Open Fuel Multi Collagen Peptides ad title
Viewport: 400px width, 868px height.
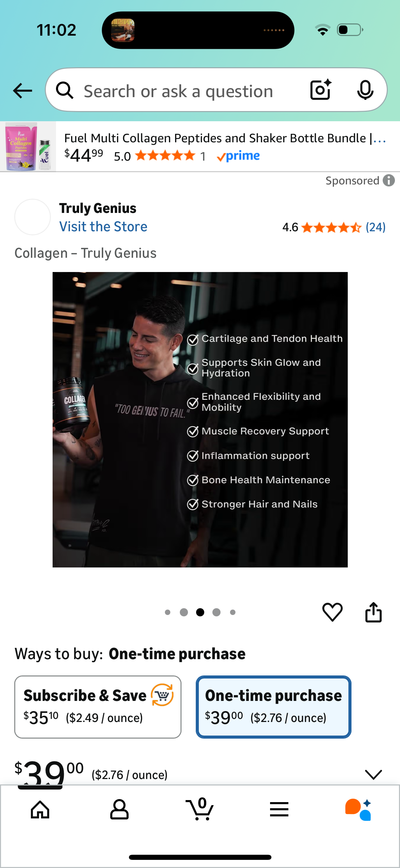point(225,138)
